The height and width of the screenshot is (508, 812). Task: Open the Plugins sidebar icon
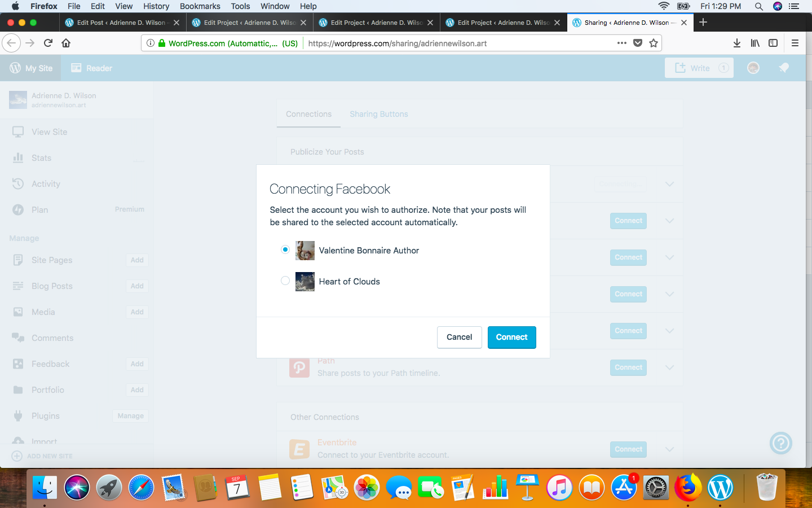[x=19, y=415]
